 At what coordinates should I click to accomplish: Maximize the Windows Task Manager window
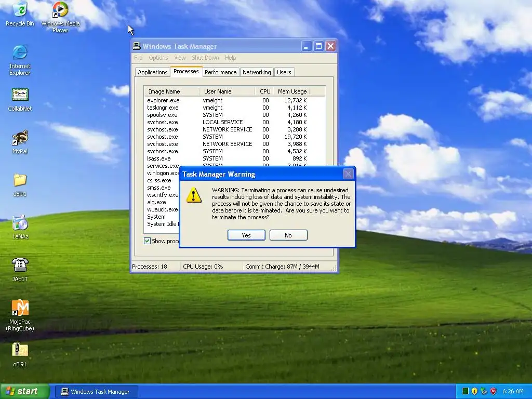pyautogui.click(x=318, y=46)
